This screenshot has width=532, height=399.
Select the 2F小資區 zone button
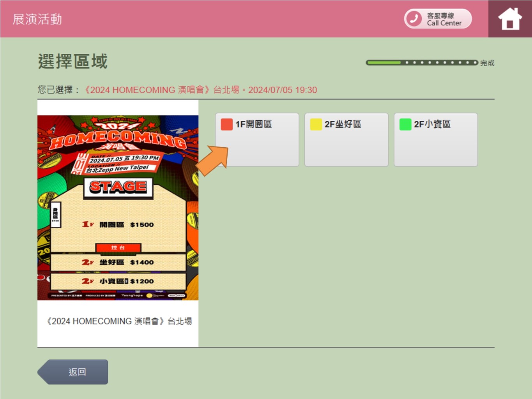[436, 140]
